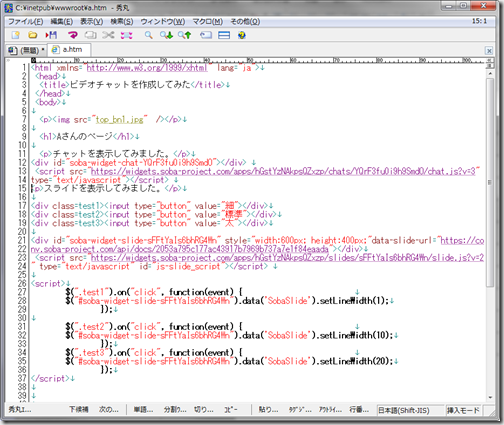Click the top_bnl.jpg file reference
Viewport: 504px width, 425px height.
(120, 119)
